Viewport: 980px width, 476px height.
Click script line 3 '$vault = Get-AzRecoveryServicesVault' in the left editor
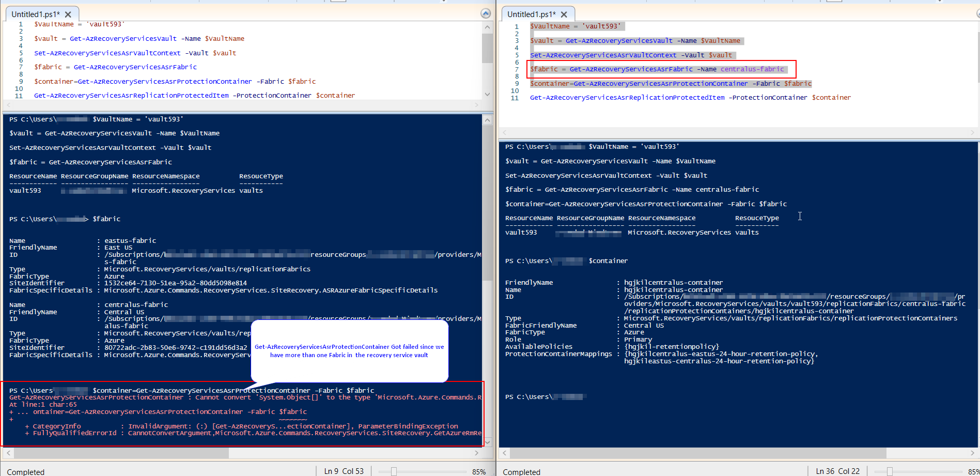(139, 39)
